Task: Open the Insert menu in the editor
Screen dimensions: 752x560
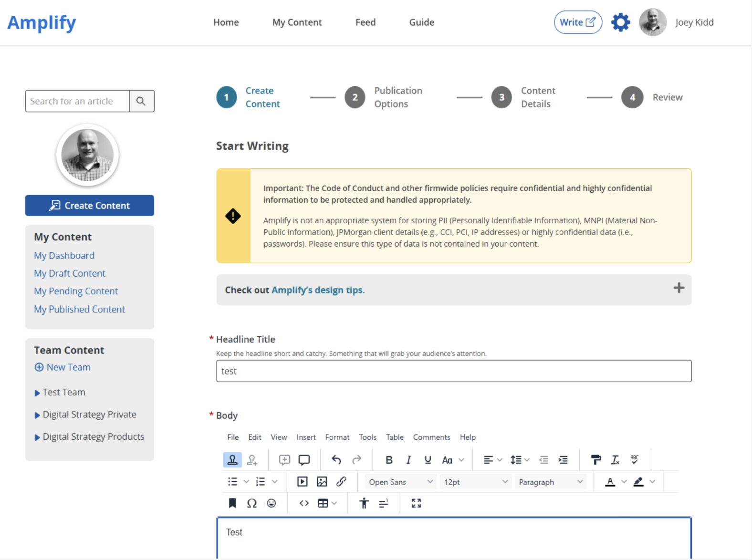Action: (306, 437)
